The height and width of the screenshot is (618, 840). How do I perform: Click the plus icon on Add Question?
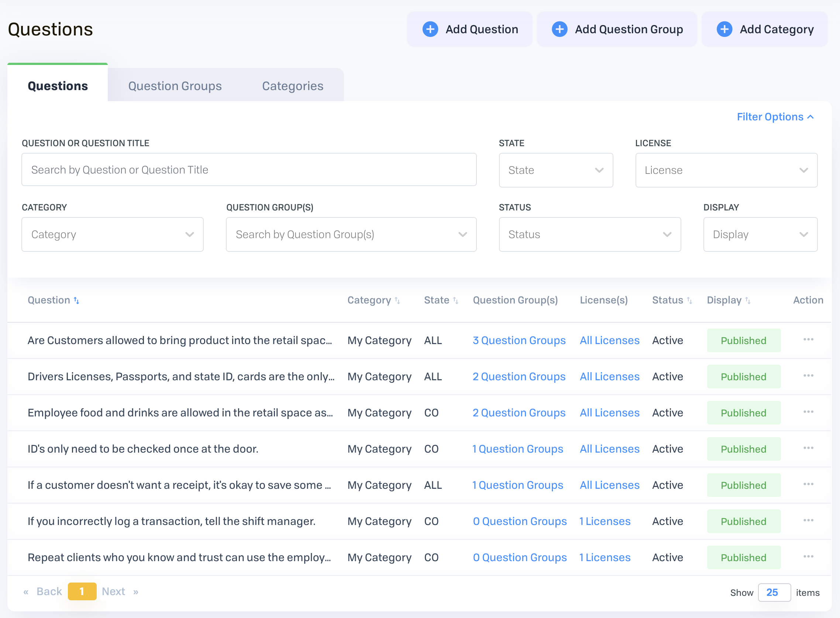[430, 29]
